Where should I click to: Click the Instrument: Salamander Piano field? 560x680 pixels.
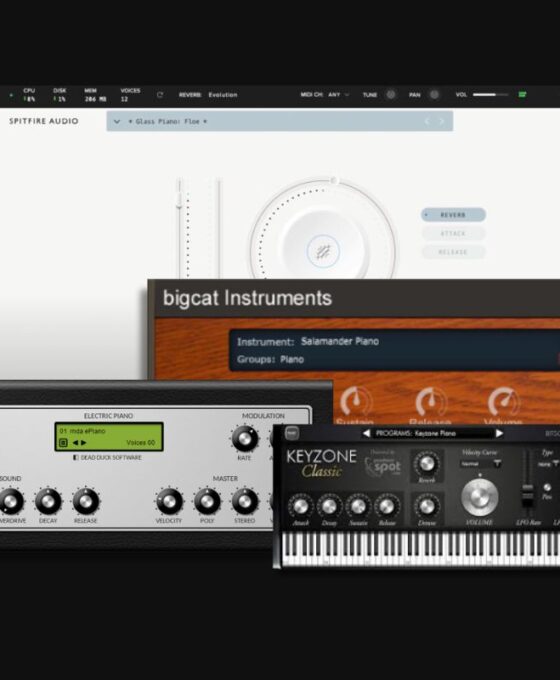click(308, 341)
